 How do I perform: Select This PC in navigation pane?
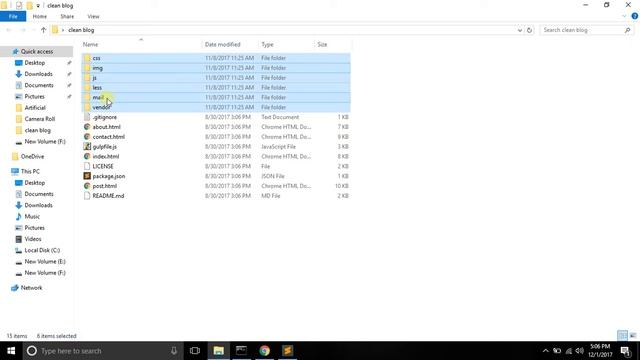tap(30, 171)
